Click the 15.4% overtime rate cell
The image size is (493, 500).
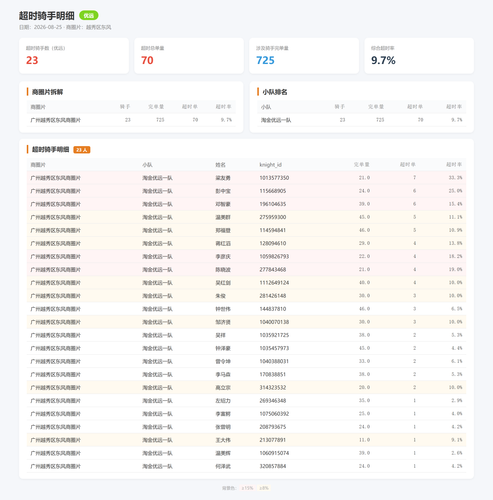455,204
